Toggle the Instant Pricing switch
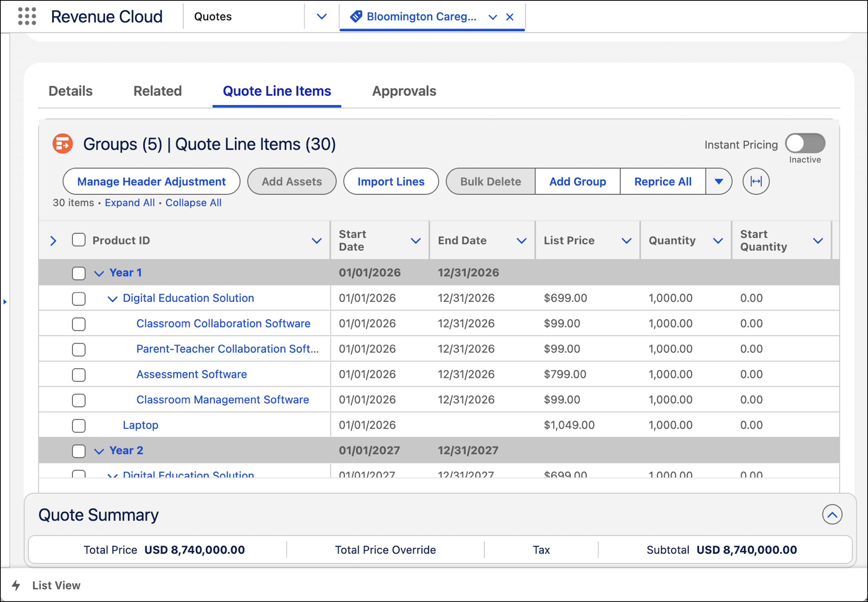 coord(805,143)
